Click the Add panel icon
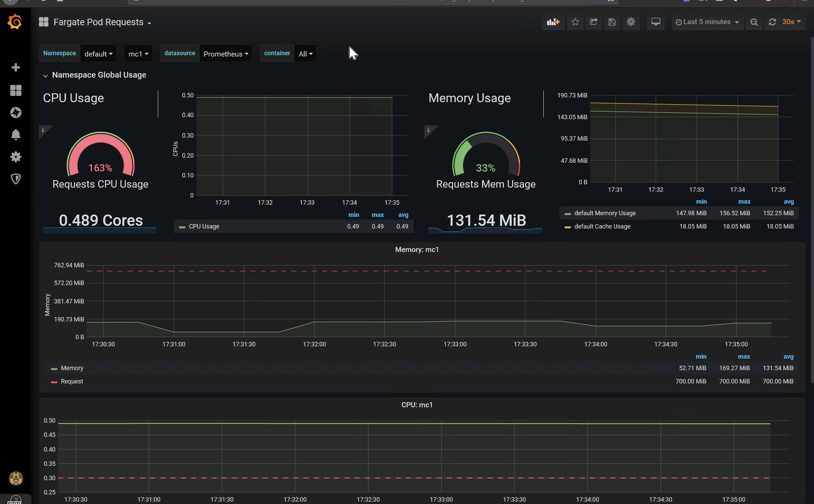 pyautogui.click(x=553, y=22)
